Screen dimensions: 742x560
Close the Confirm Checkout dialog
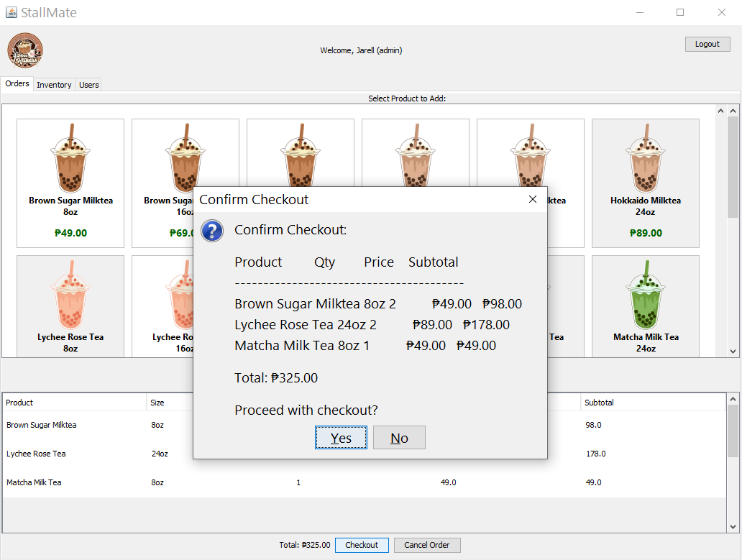pos(532,199)
